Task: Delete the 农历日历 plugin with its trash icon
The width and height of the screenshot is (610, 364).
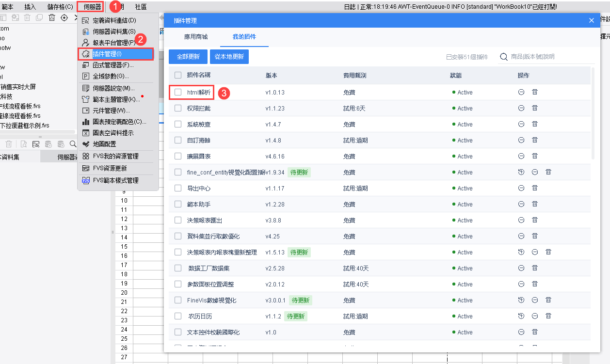Action: [548, 316]
